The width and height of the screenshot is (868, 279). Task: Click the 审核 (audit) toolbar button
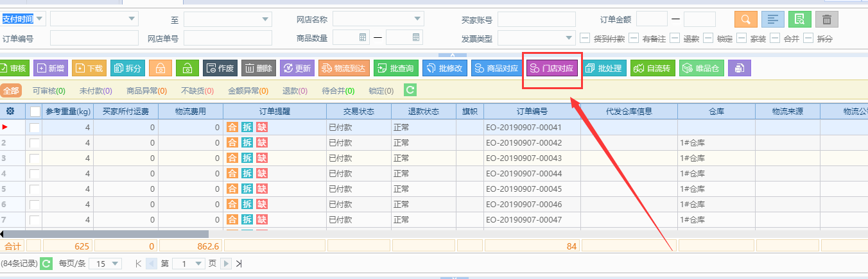[13, 68]
